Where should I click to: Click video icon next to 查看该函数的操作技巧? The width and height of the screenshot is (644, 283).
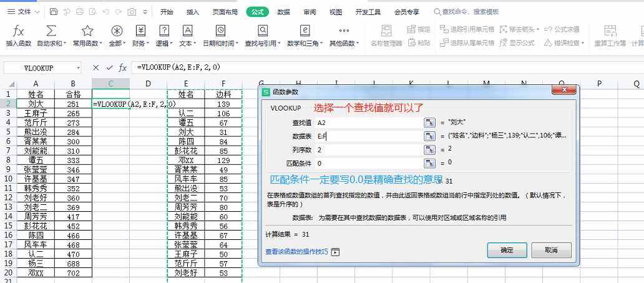point(336,252)
